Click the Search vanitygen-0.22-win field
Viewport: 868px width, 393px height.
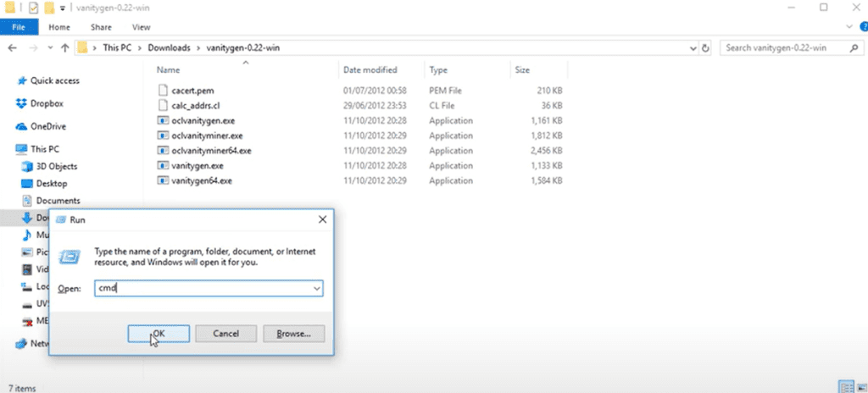784,47
